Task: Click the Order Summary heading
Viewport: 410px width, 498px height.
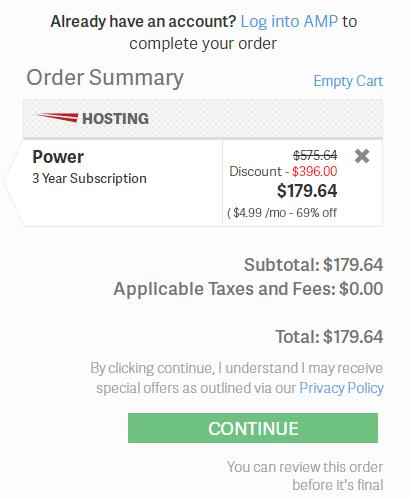Action: pos(105,78)
